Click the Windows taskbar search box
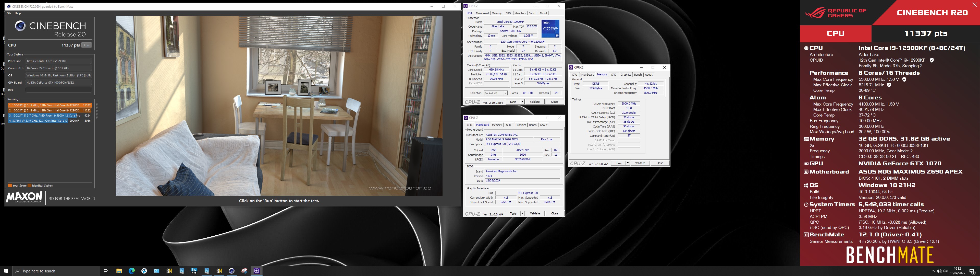Screen dimensions: 980x276 click(x=56, y=271)
